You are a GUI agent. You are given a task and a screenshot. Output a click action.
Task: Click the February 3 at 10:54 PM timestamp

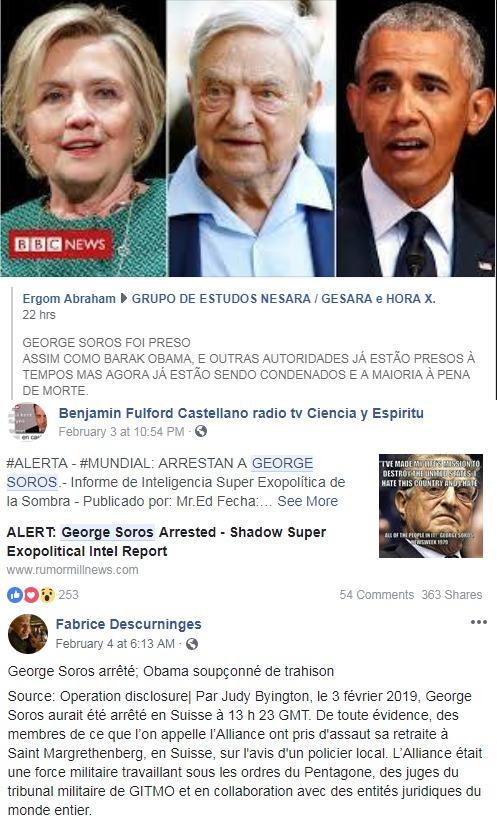tap(121, 431)
